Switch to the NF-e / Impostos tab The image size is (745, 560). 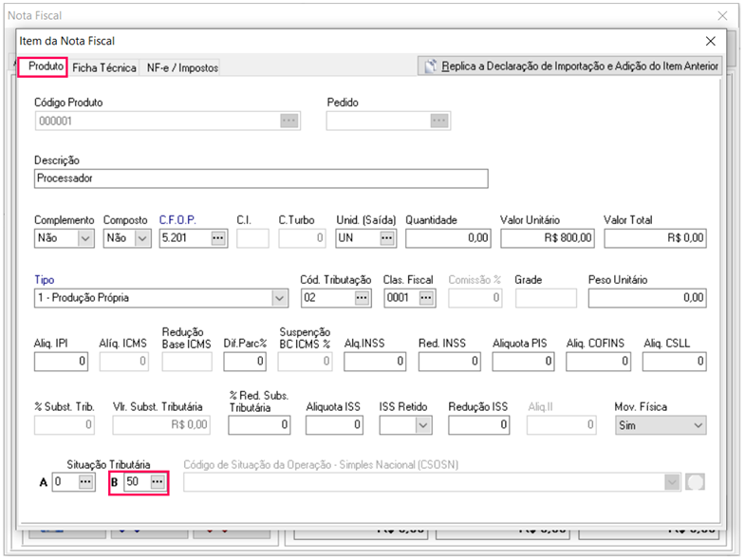182,67
